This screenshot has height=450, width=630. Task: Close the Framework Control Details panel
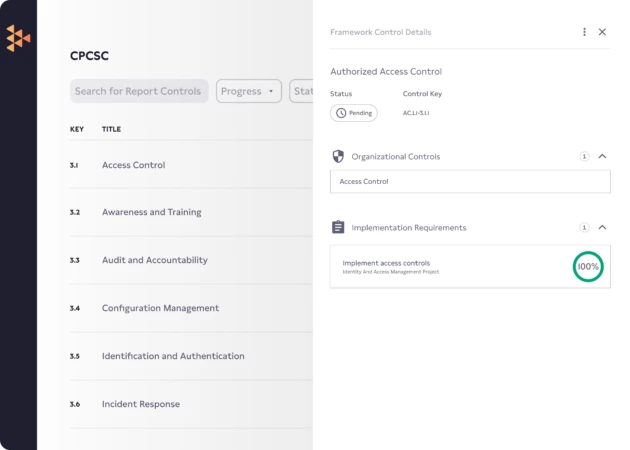(602, 32)
